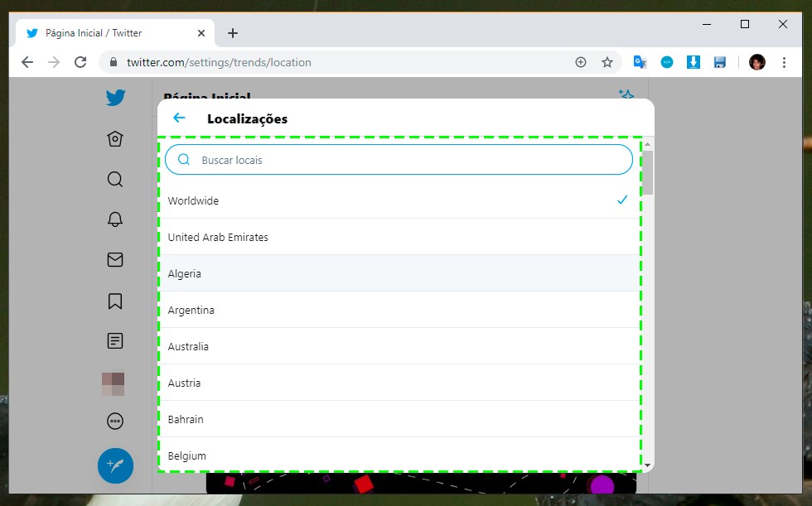This screenshot has height=506, width=812.
Task: Open the Chrome three-dot menu
Action: 784,62
